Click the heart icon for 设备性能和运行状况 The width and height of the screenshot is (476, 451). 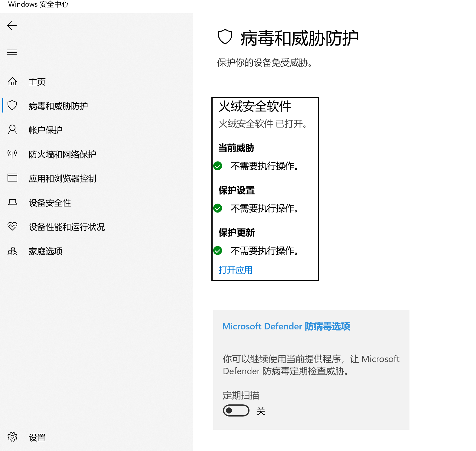(12, 226)
